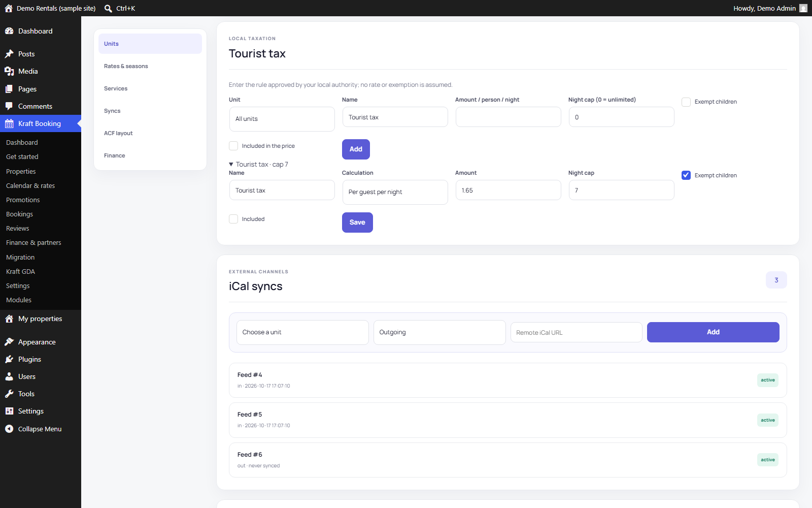The height and width of the screenshot is (508, 812).
Task: Click the Feed #6 active status badge
Action: 768,460
